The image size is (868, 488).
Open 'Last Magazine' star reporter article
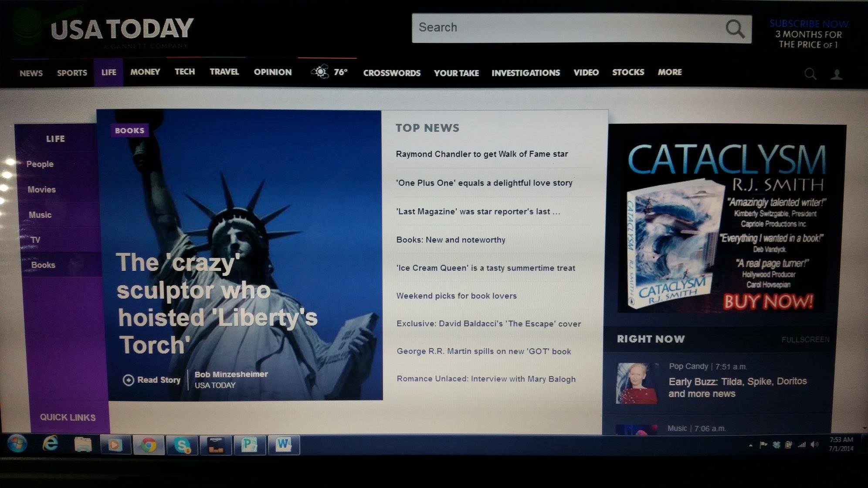[x=478, y=212]
